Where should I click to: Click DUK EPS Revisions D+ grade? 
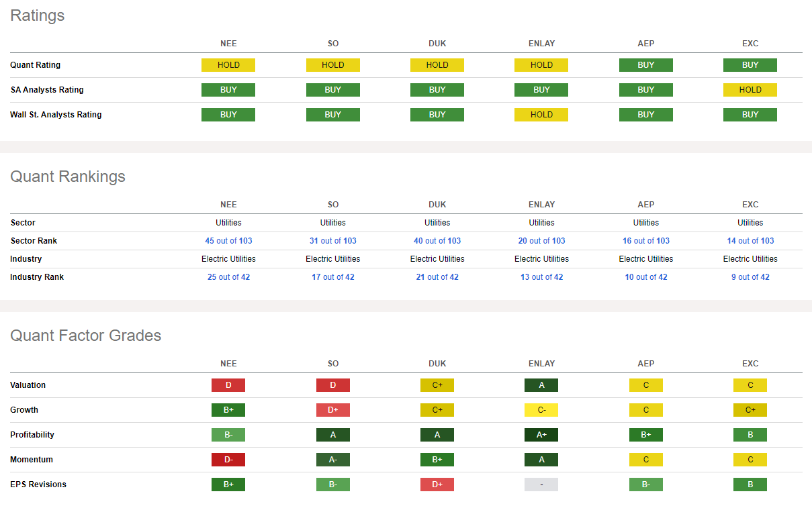[437, 485]
